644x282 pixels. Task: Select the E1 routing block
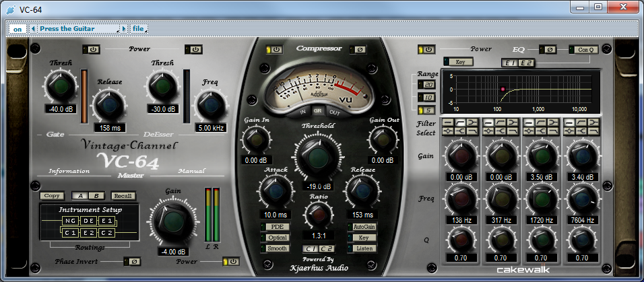pyautogui.click(x=106, y=221)
